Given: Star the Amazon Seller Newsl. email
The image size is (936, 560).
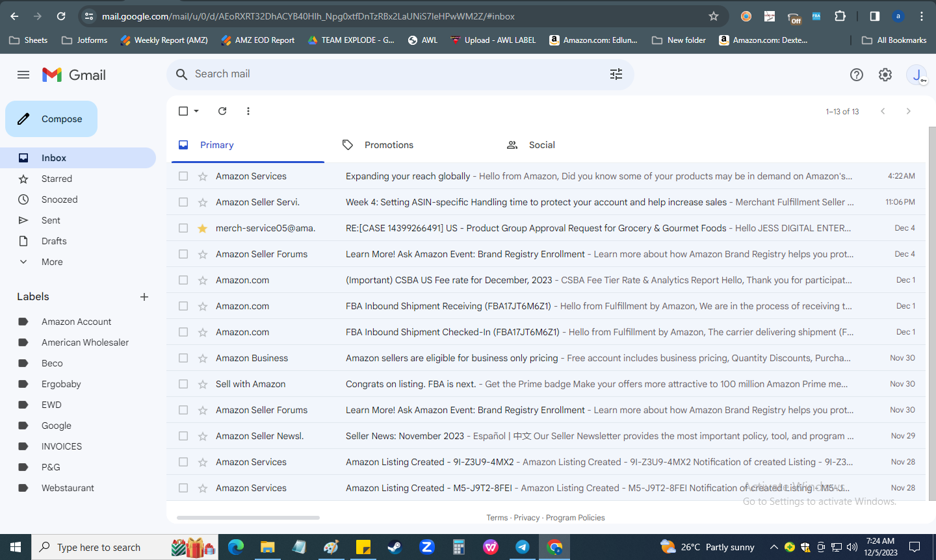Looking at the screenshot, I should (x=203, y=436).
